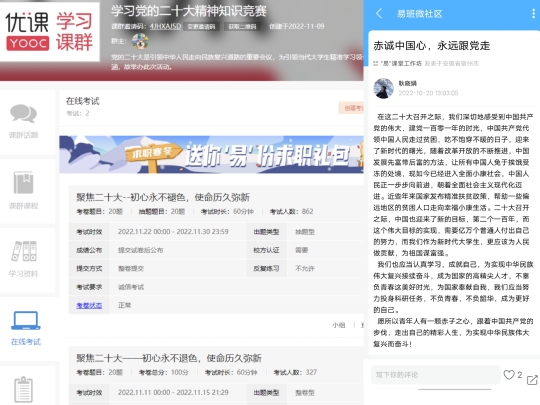Open the 学习资料 binders icon

[x=24, y=251]
